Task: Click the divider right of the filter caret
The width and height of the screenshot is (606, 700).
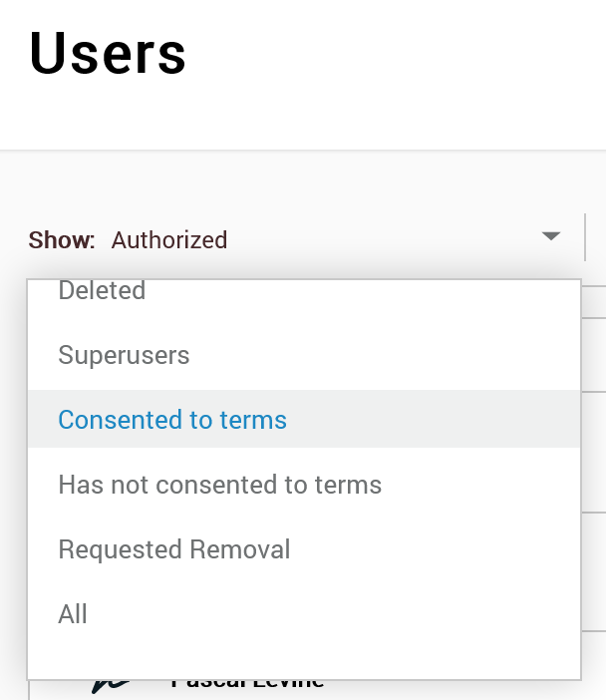Action: [x=585, y=237]
